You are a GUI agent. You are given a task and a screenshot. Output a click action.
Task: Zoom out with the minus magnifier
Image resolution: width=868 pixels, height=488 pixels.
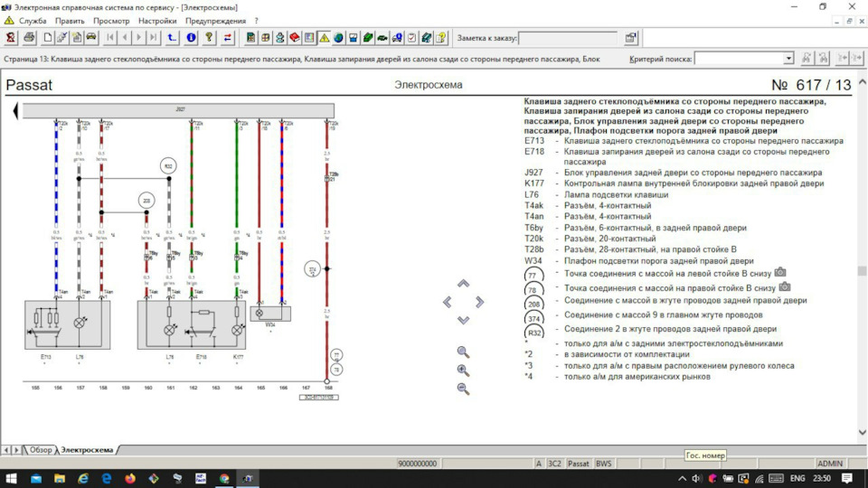(463, 389)
